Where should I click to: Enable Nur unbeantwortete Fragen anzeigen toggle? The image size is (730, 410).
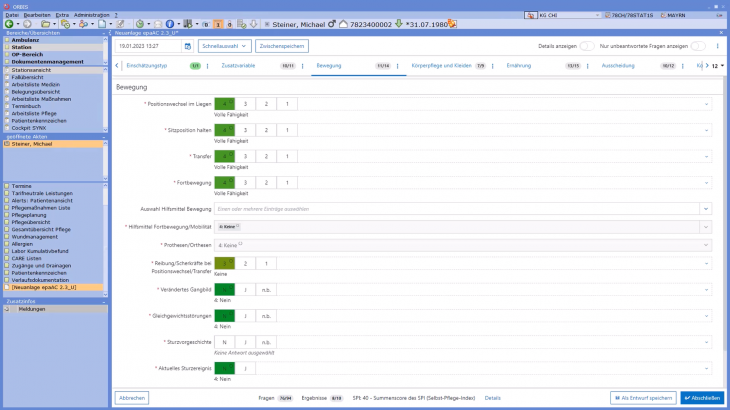[x=698, y=46]
